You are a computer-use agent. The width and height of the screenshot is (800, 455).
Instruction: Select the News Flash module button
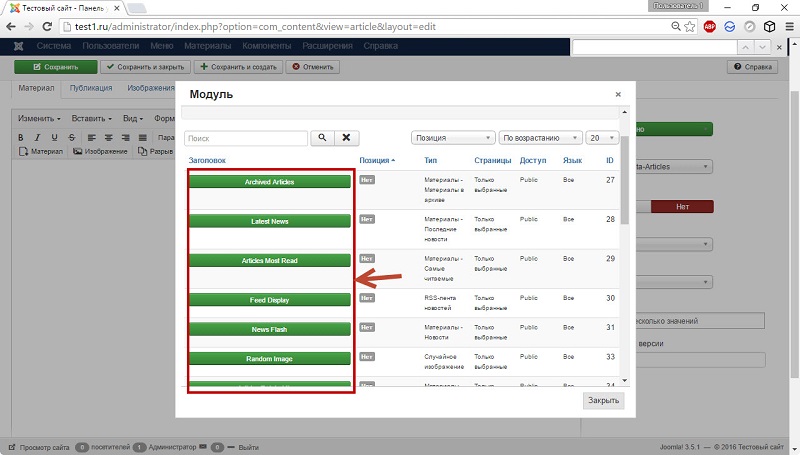(269, 330)
